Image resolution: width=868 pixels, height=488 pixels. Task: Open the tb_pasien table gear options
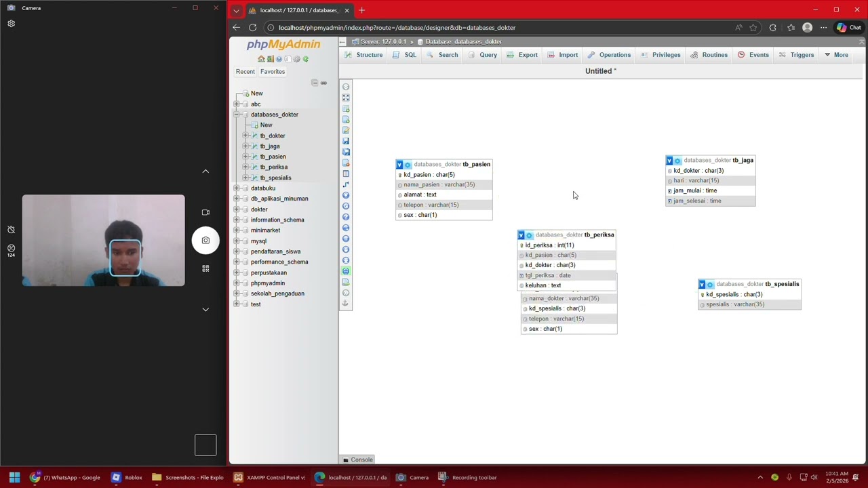[x=408, y=165]
